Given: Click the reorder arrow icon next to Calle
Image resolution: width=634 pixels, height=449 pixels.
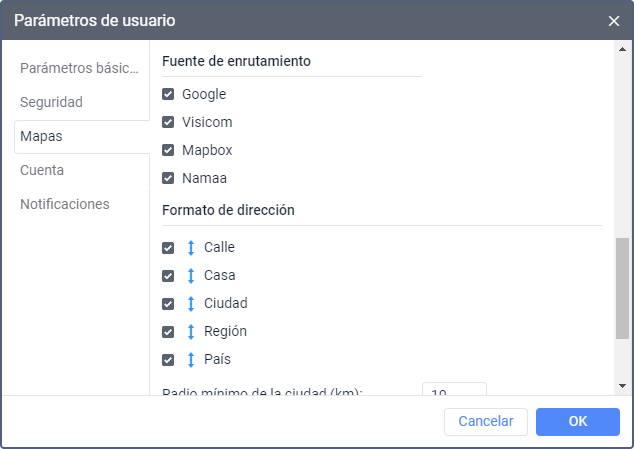Looking at the screenshot, I should click(191, 247).
